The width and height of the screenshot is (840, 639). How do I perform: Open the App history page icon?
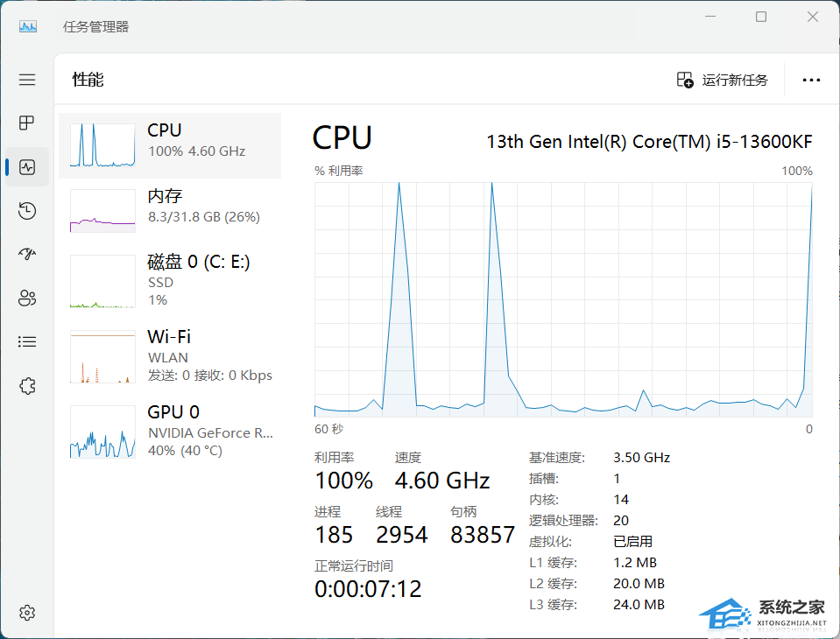click(27, 210)
